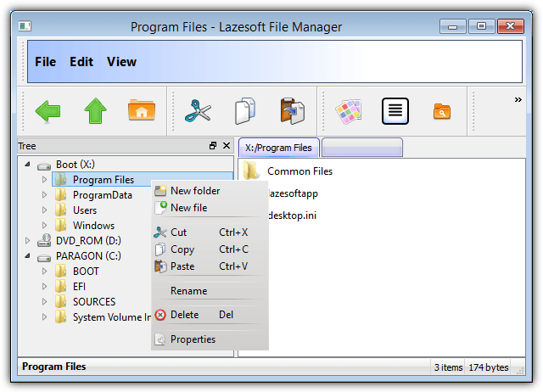This screenshot has height=392, width=543.
Task: Expand the Users tree node
Action: (44, 210)
